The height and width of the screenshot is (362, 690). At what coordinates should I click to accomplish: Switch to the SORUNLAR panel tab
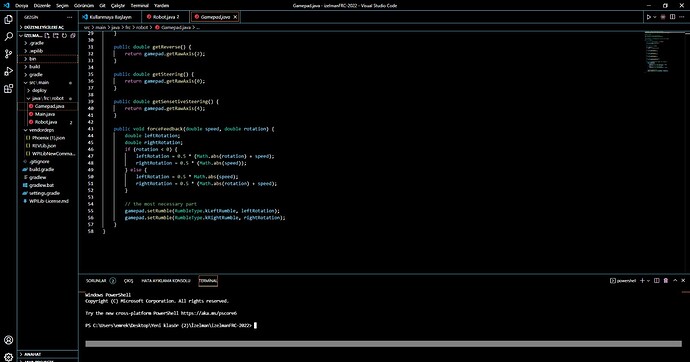(100, 281)
